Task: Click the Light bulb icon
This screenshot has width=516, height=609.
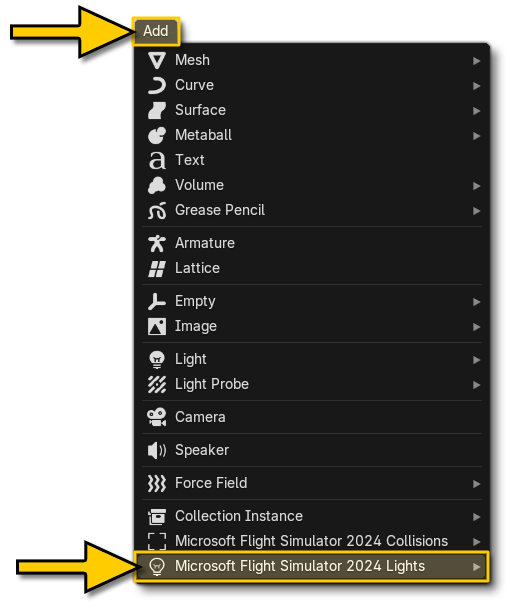Action: pos(157,359)
